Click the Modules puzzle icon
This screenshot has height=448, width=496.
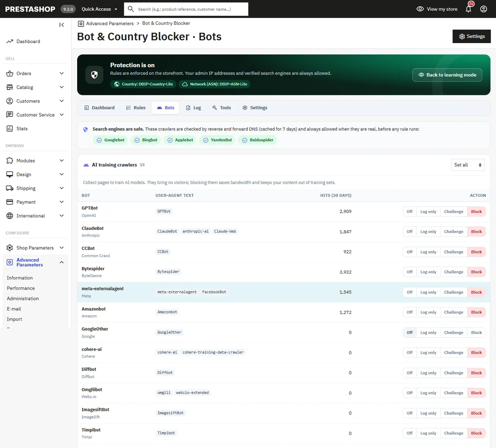10,160
